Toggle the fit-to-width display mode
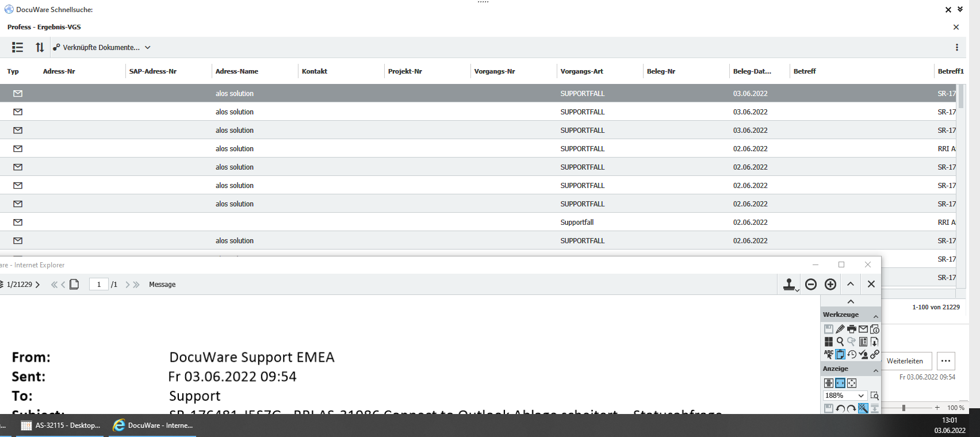The height and width of the screenshot is (437, 980). click(840, 383)
